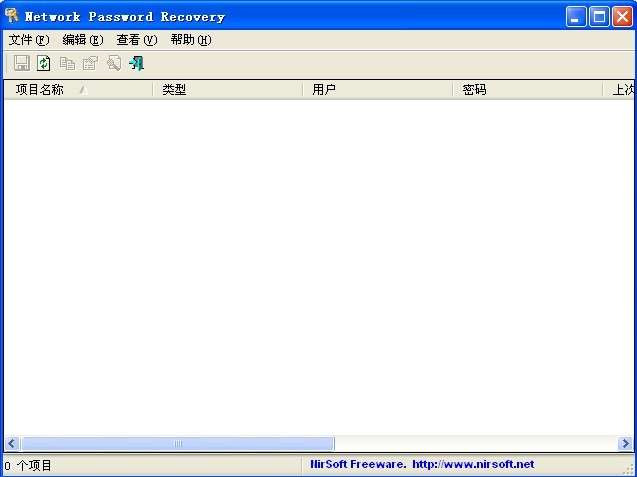Click the partially visible 上次 column header
637x477 pixels.
coord(618,89)
